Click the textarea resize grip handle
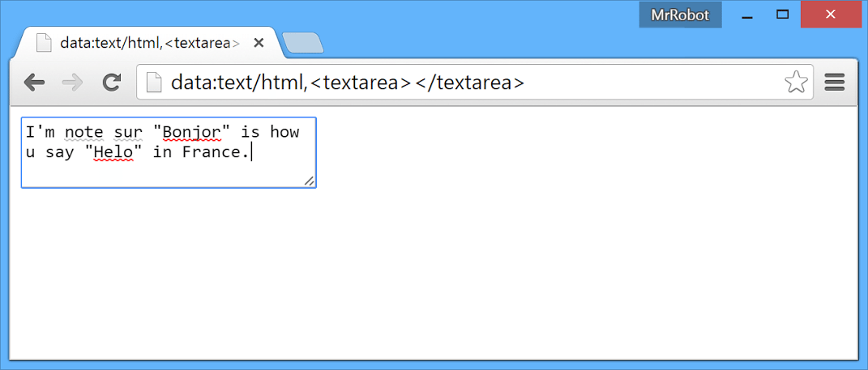This screenshot has width=868, height=370. (310, 181)
